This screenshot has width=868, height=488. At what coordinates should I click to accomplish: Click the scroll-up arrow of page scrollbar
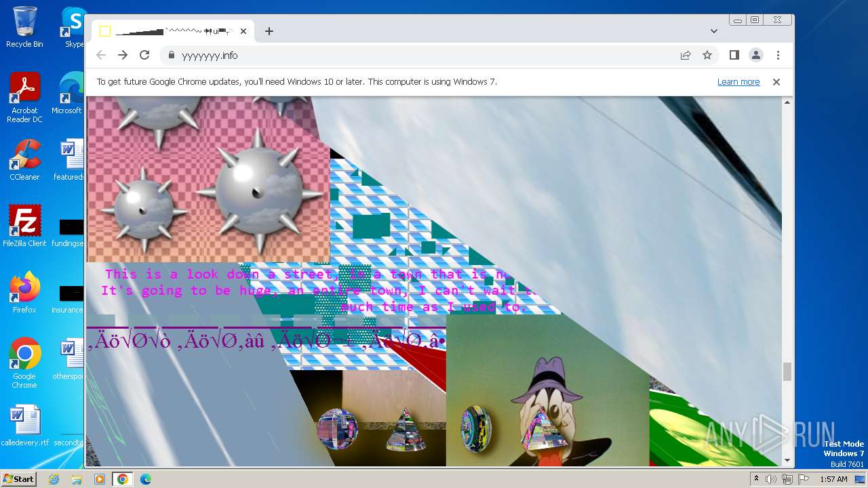787,102
